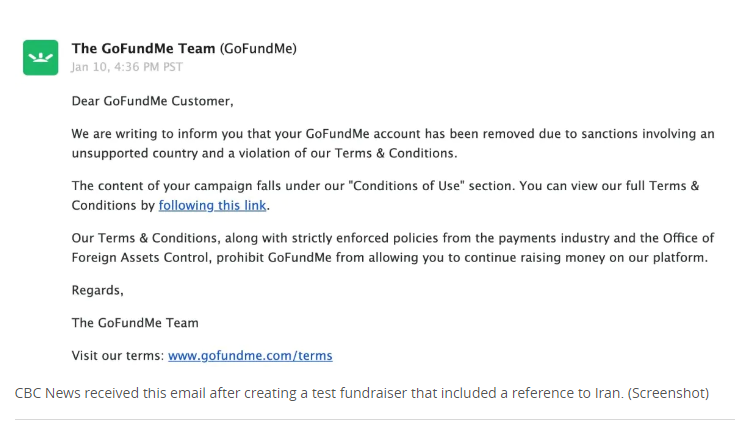Image resolution: width=750 pixels, height=430 pixels.
Task: Select sender name 'The GoFundMe Team' in header
Action: coord(143,48)
